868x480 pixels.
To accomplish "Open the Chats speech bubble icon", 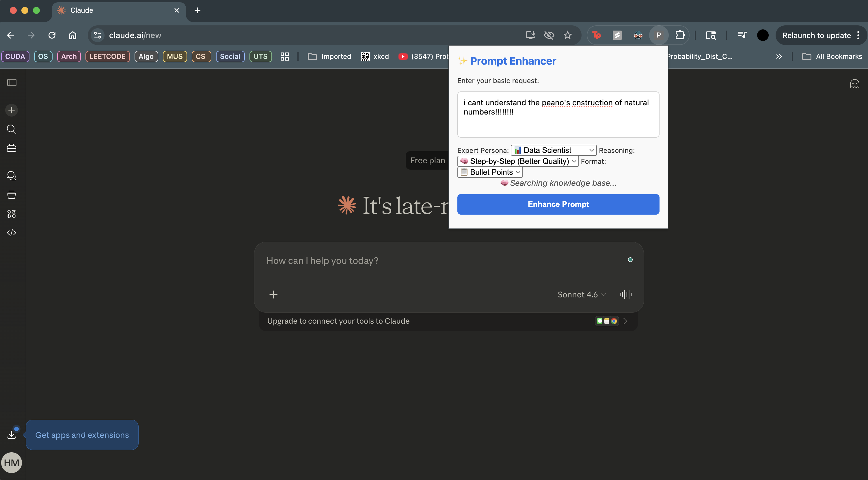I will [12, 176].
